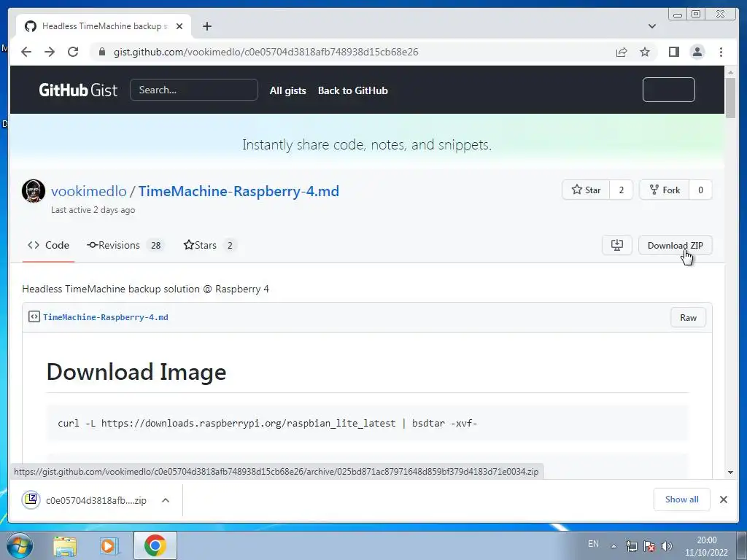This screenshot has height=560, width=747.
Task: Switch to the Stars tab
Action: coord(210,245)
